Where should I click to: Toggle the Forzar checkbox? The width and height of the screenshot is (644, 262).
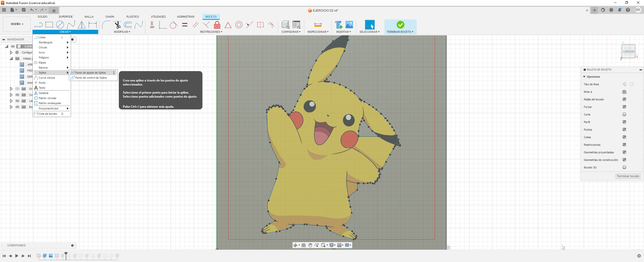[624, 107]
